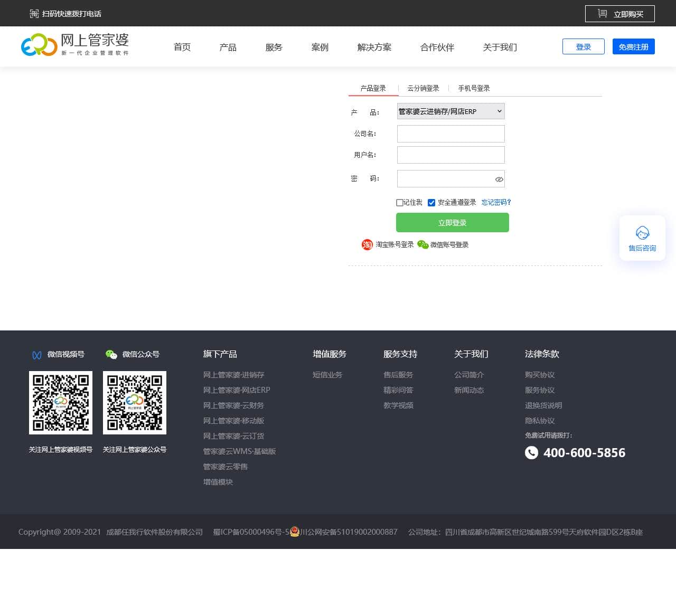Viewport: 676px width, 616px height.
Task: Click the 立即购买 button
Action: (620, 14)
